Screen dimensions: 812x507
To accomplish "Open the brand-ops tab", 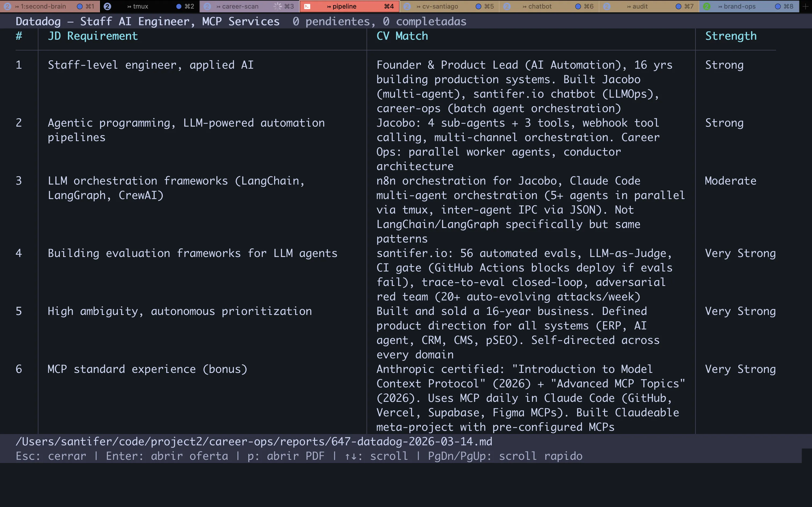I will pos(739,6).
